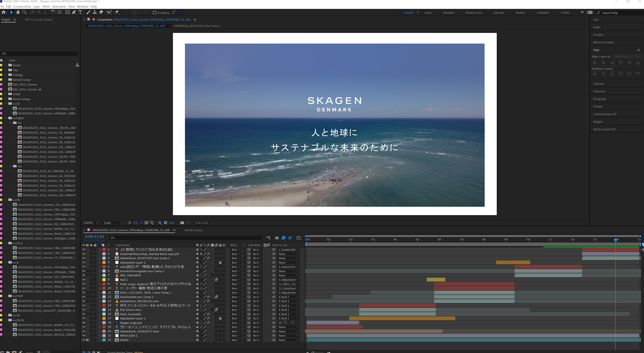Click the Home icon in the toolbar
The image size is (644, 353).
coord(4,12)
